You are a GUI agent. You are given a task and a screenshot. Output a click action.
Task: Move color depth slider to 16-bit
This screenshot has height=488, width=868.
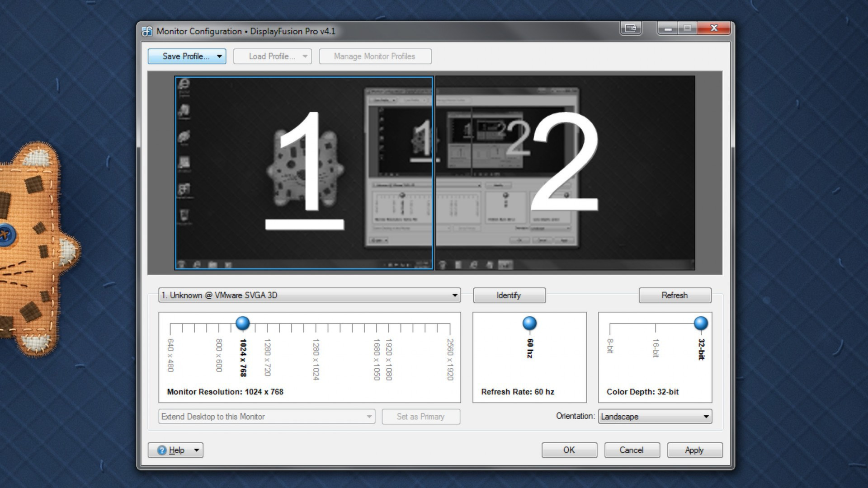pos(655,324)
